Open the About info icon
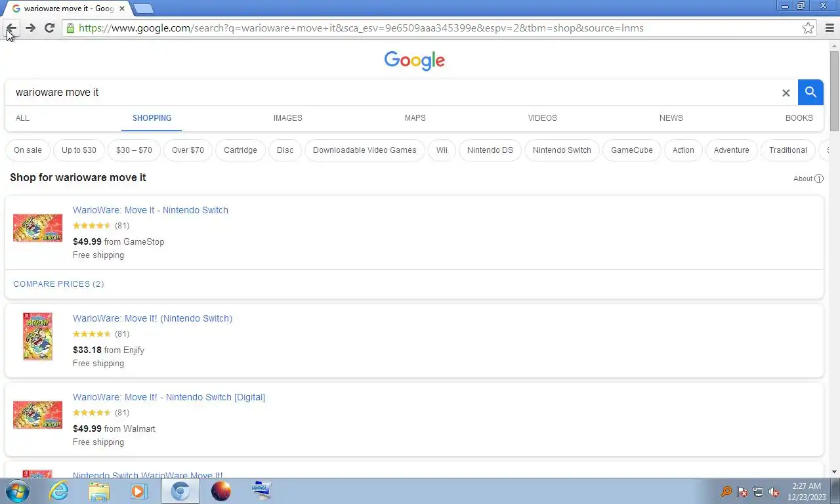 coord(818,178)
